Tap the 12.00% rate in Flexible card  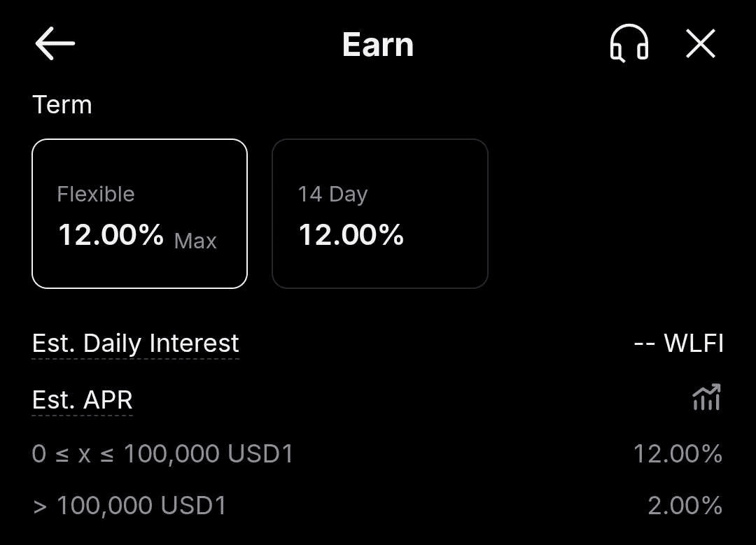pyautogui.click(x=111, y=235)
